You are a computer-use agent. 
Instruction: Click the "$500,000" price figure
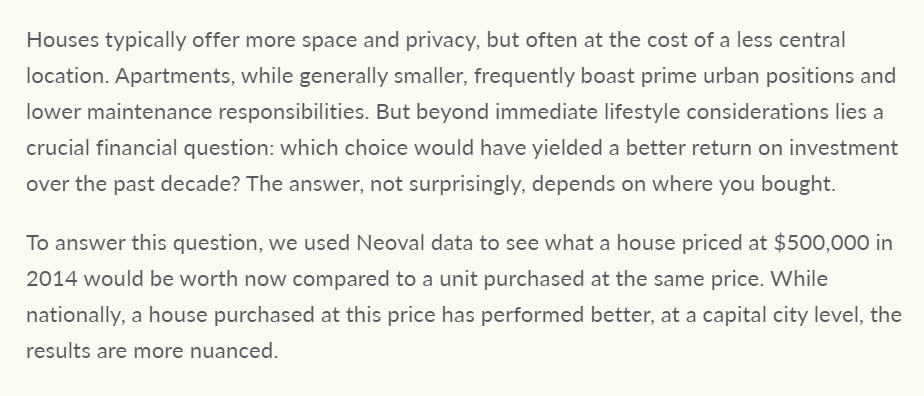[822, 243]
